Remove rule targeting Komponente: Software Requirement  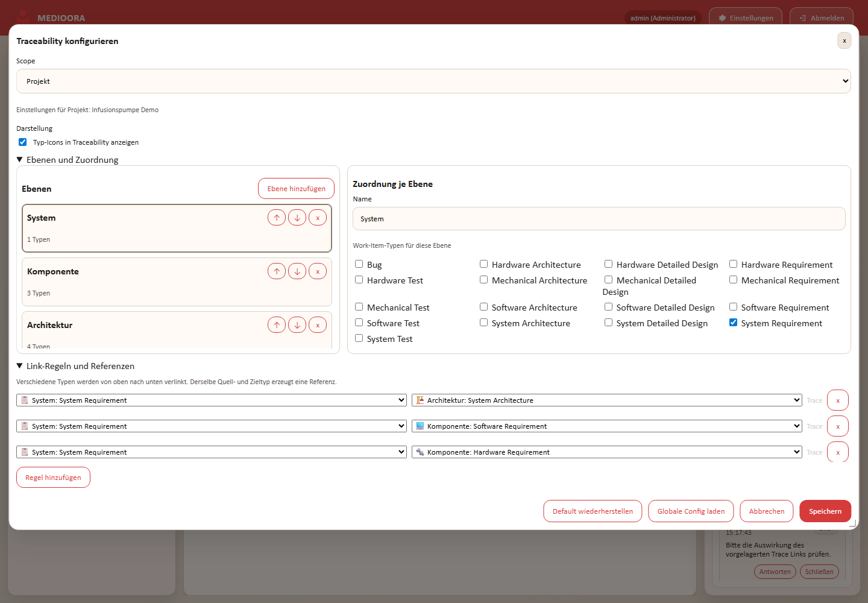click(x=838, y=426)
